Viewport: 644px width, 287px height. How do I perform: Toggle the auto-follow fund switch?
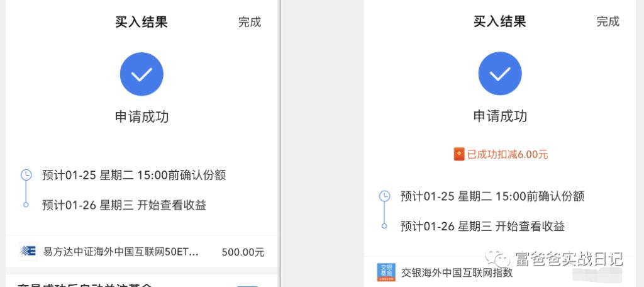248,285
